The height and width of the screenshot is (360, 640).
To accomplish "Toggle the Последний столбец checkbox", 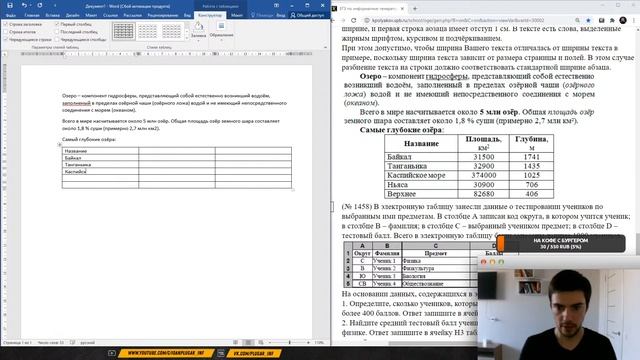I will pyautogui.click(x=57, y=31).
